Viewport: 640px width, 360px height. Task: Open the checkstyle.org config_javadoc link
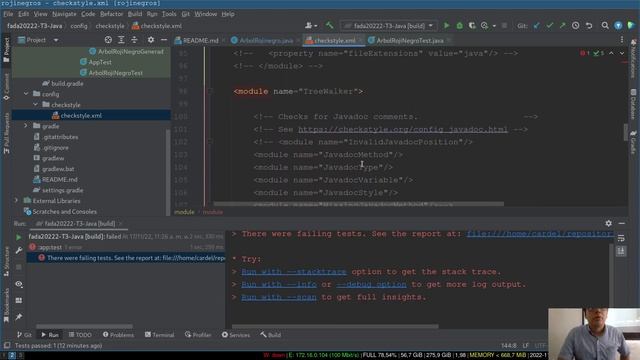click(x=403, y=129)
